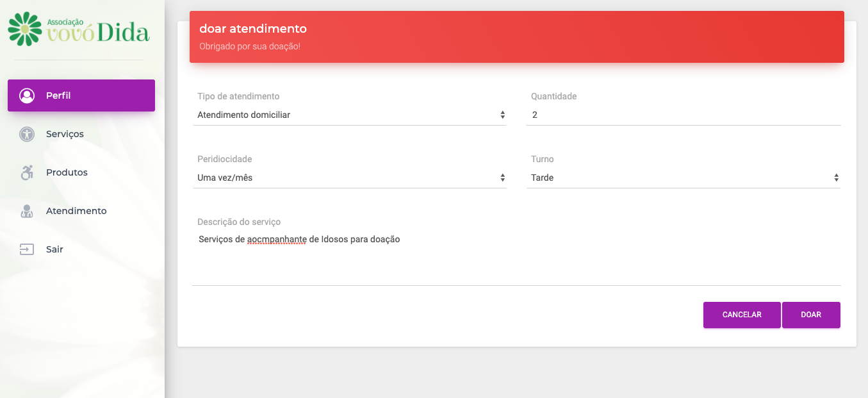
Task: Click the Atendimento doctor icon
Action: coord(27,211)
